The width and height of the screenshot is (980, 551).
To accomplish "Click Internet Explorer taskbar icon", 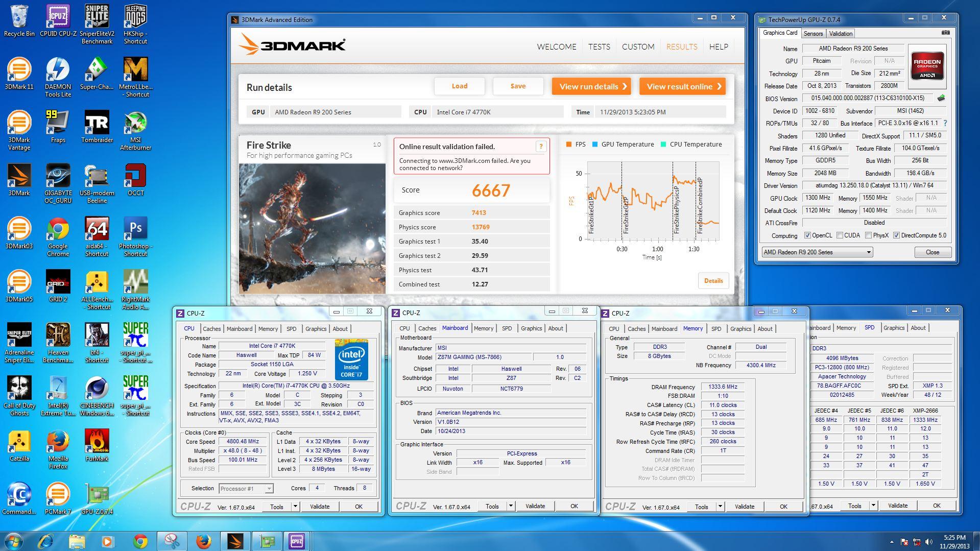I will coord(45,541).
